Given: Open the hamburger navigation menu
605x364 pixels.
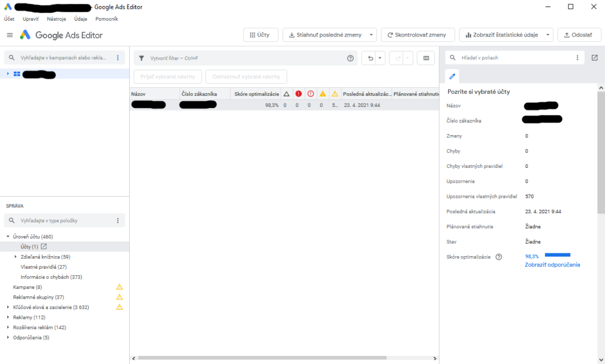Looking at the screenshot, I should pyautogui.click(x=10, y=35).
